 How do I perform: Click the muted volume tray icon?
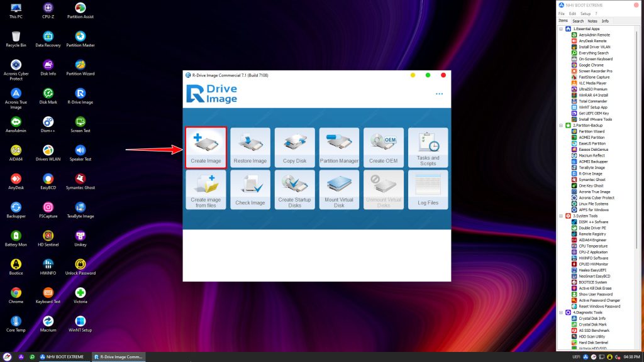click(618, 357)
